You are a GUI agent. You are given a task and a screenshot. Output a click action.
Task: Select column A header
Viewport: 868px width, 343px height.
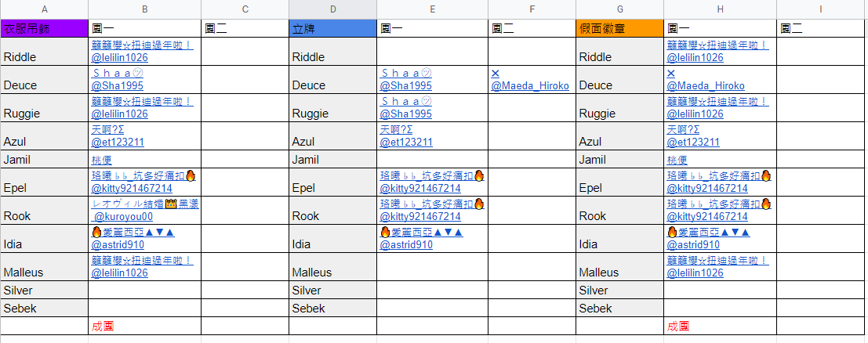(x=44, y=9)
